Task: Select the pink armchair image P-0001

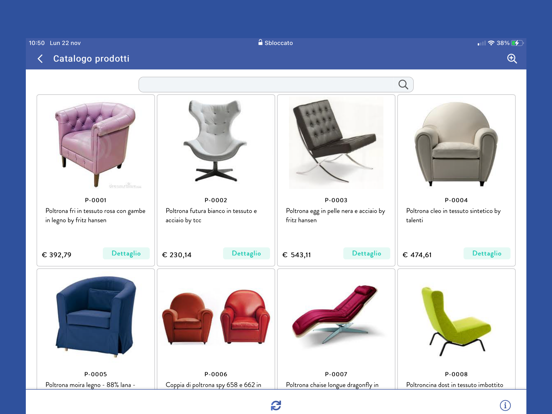Action: pos(95,144)
